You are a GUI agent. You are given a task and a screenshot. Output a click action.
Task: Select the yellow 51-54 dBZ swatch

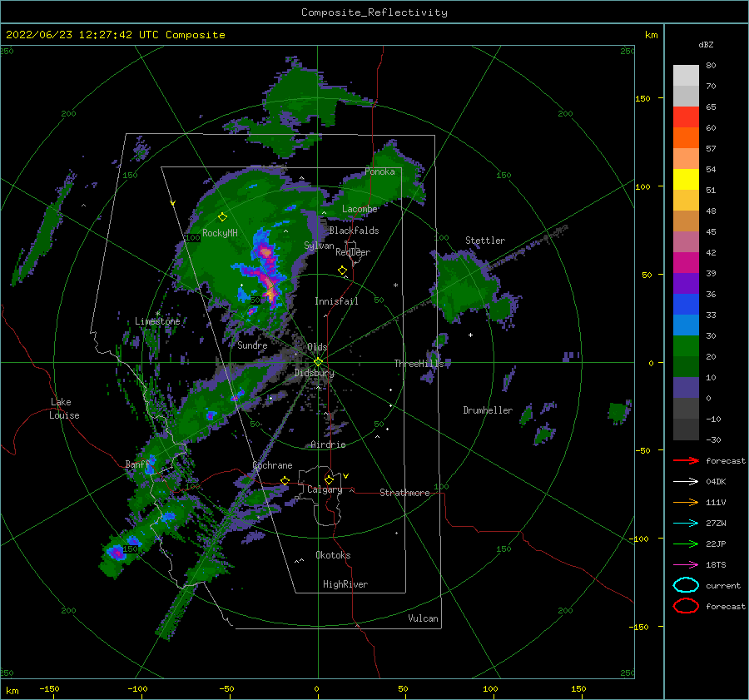686,180
